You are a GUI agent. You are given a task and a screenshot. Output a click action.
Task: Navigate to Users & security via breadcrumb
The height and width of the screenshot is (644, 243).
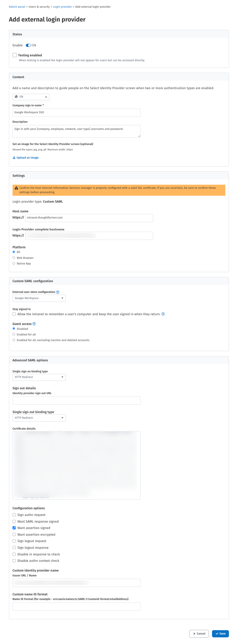(39, 7)
